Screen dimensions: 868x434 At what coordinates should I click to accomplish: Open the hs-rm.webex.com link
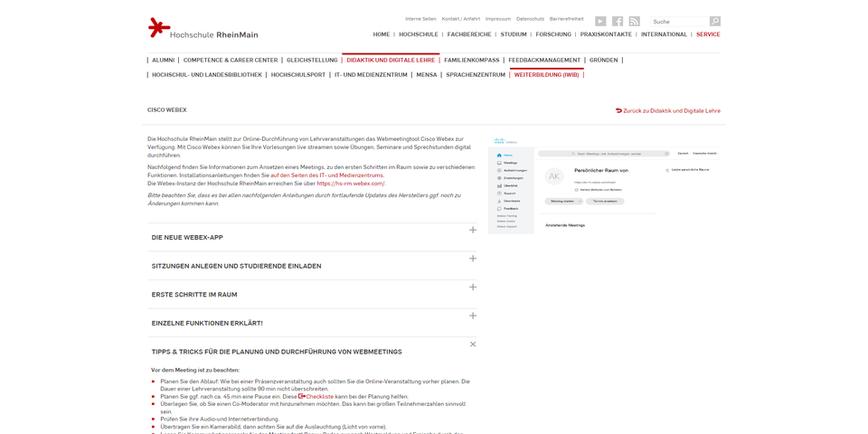(352, 184)
